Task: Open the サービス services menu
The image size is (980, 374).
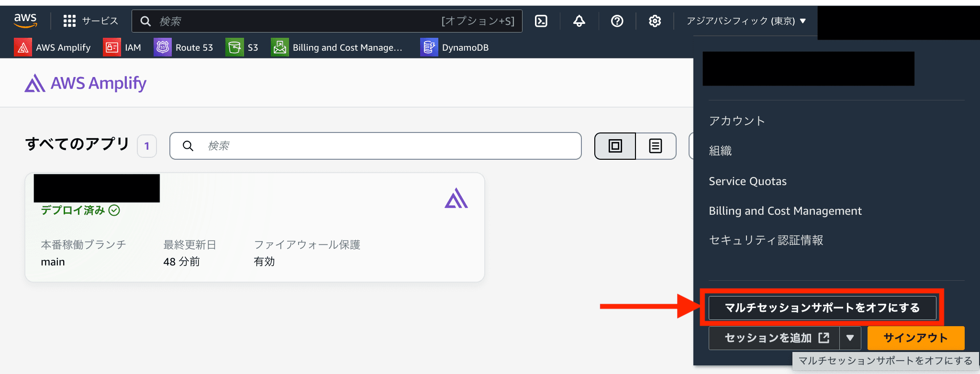Action: 91,21
